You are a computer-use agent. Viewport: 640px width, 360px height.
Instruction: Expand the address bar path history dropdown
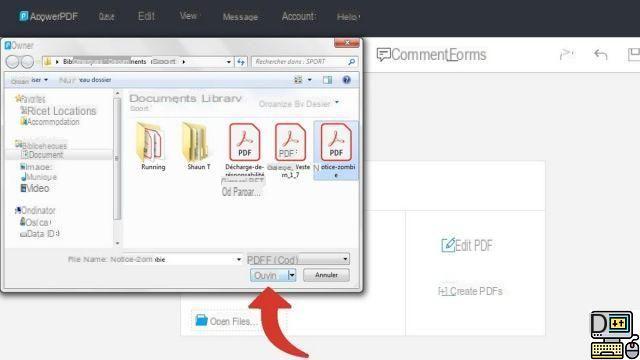[229, 62]
